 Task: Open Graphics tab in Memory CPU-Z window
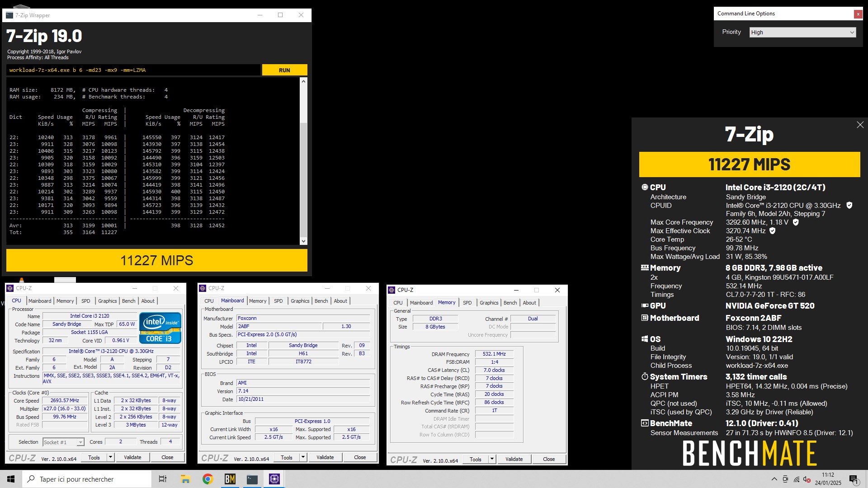click(x=489, y=303)
